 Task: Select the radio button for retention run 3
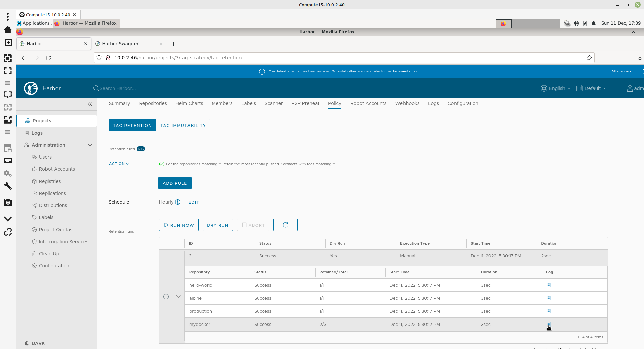coord(166,297)
